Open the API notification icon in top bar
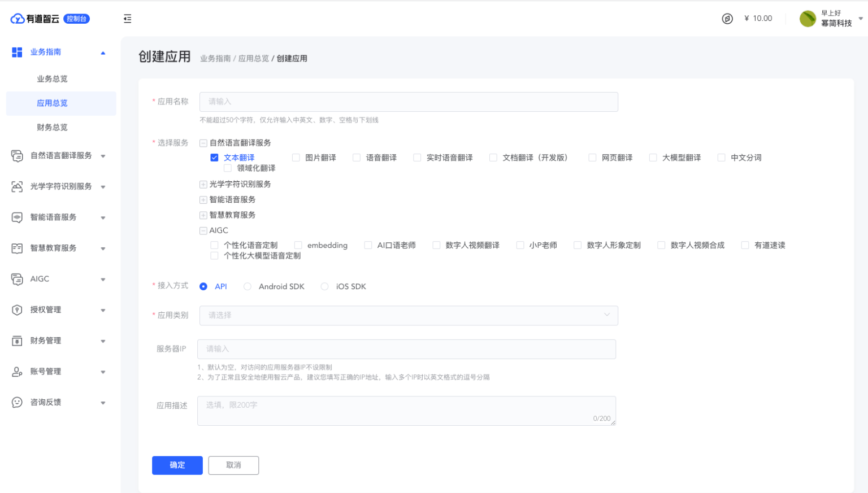Viewport: 868px width, 493px height. point(727,18)
